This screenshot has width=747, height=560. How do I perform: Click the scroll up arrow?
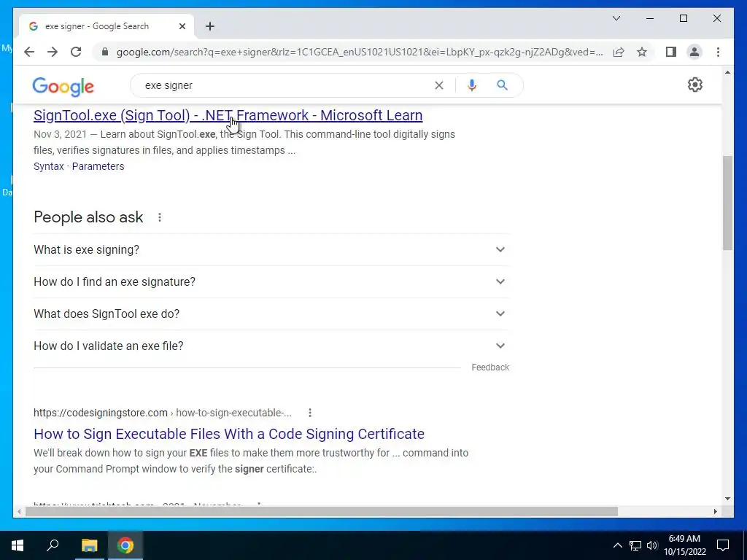(x=727, y=72)
